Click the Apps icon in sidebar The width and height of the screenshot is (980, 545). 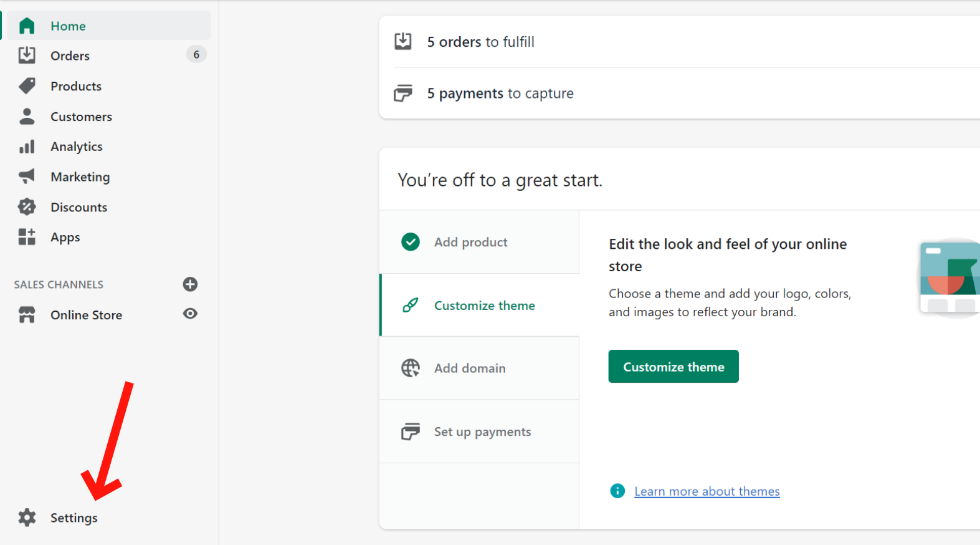(x=27, y=237)
